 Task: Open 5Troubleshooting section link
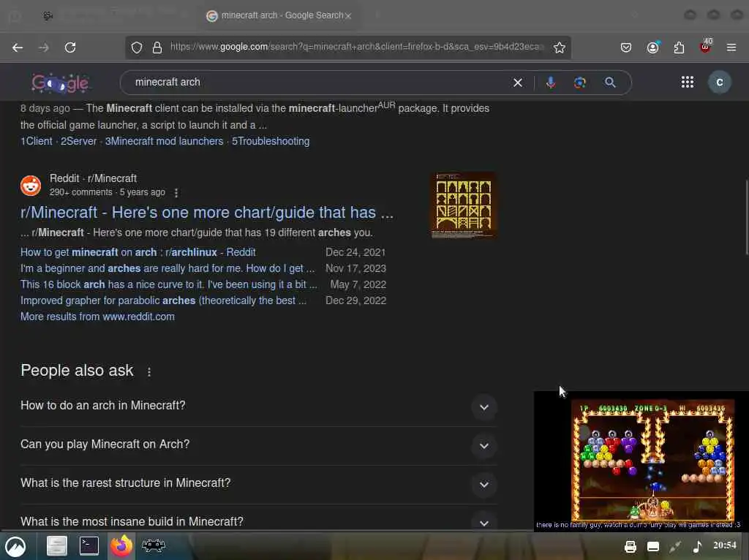pyautogui.click(x=271, y=141)
